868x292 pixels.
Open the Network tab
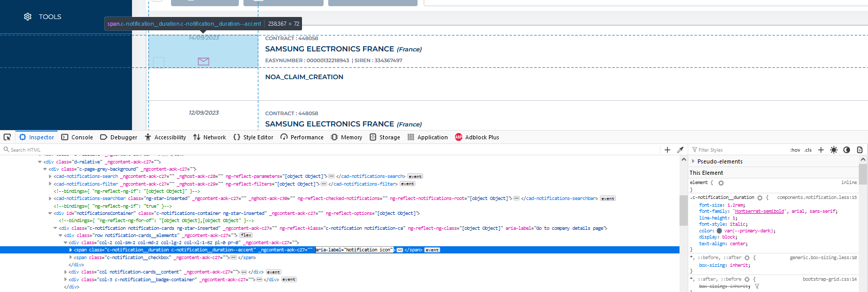210,137
